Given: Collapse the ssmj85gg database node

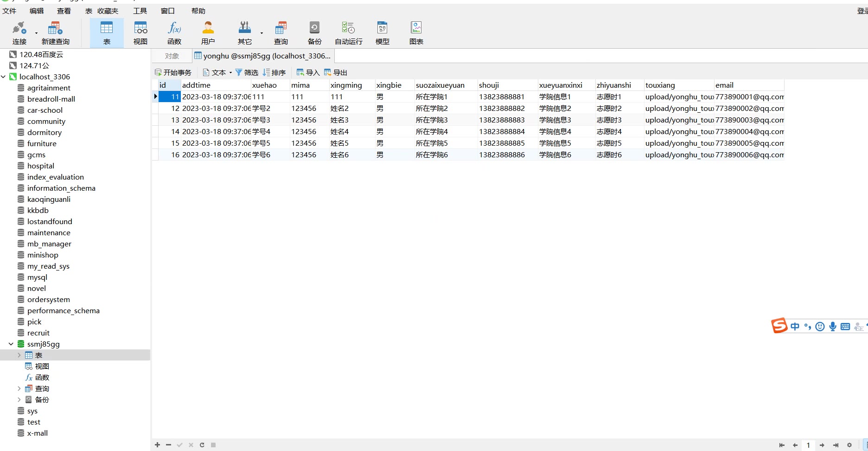Looking at the screenshot, I should click(x=11, y=344).
